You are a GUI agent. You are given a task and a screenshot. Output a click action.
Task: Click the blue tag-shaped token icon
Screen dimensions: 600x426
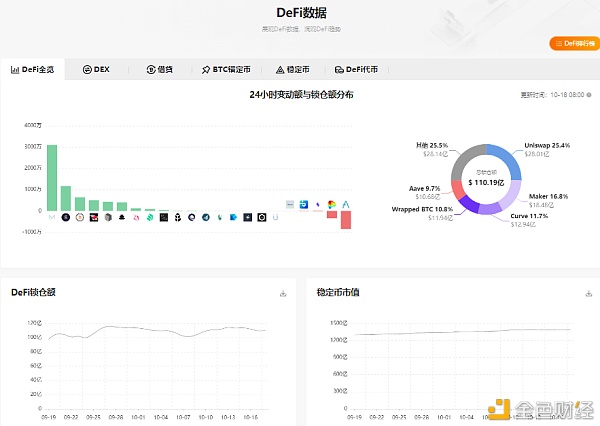tap(233, 217)
